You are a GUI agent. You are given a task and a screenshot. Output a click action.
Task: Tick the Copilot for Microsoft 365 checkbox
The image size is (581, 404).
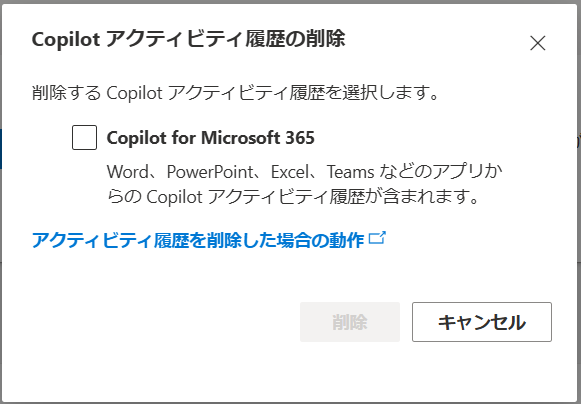(84, 138)
